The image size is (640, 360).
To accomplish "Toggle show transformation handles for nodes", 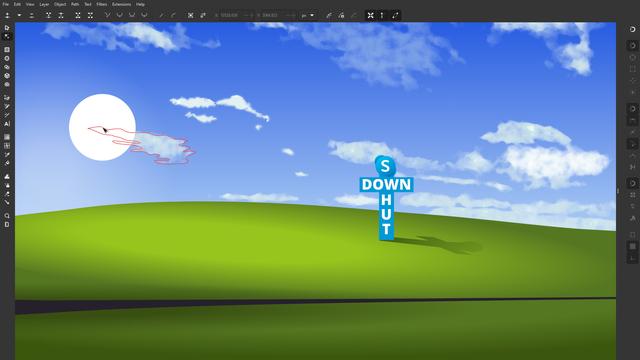I will pos(371,16).
